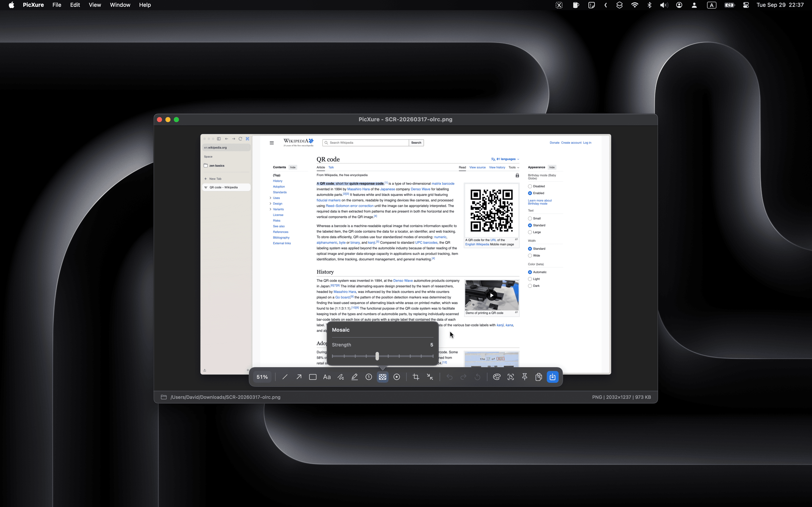This screenshot has width=812, height=507.
Task: Adjust the Mosaic Strength slider handle
Action: click(377, 356)
